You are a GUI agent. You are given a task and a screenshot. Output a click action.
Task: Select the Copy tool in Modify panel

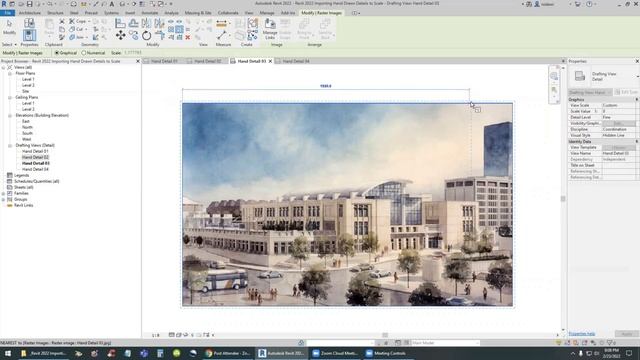coord(133,36)
